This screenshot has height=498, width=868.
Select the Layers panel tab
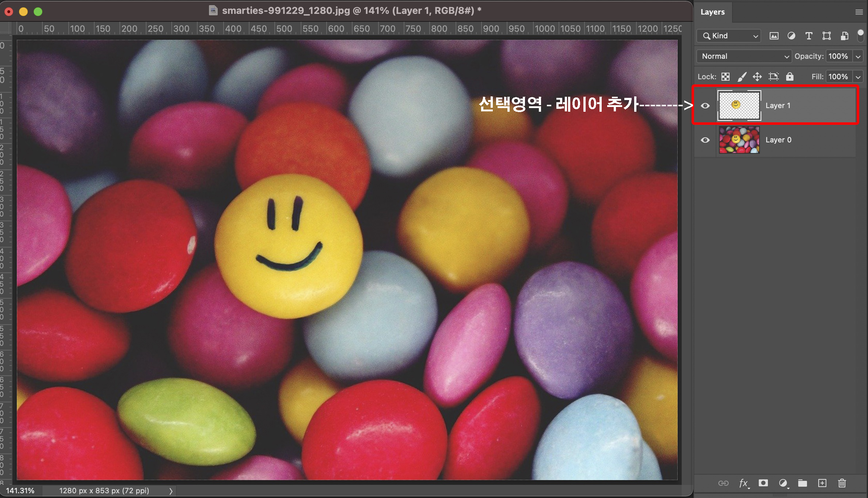pyautogui.click(x=712, y=12)
